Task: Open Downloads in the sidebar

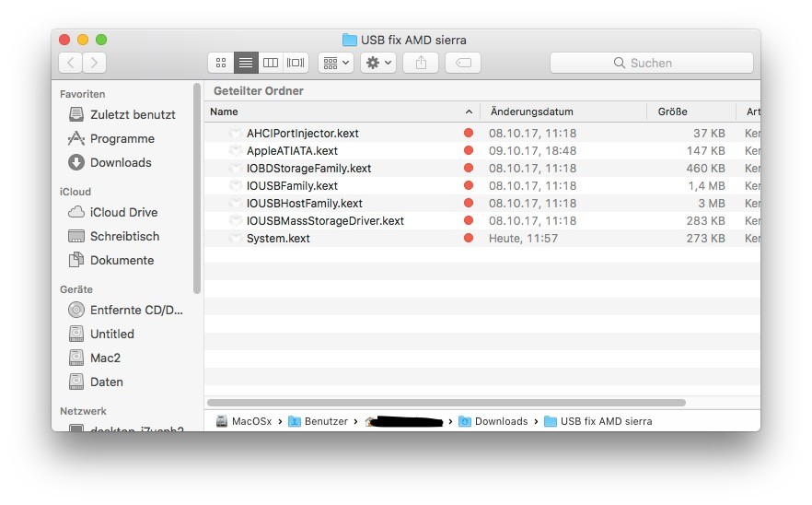Action: (122, 162)
